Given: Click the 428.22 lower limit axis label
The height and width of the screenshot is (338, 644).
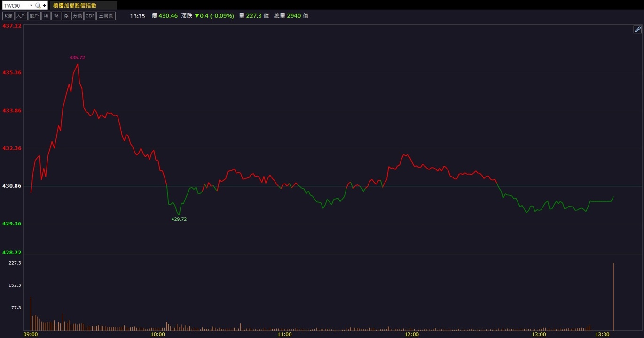Looking at the screenshot, I should tap(12, 253).
